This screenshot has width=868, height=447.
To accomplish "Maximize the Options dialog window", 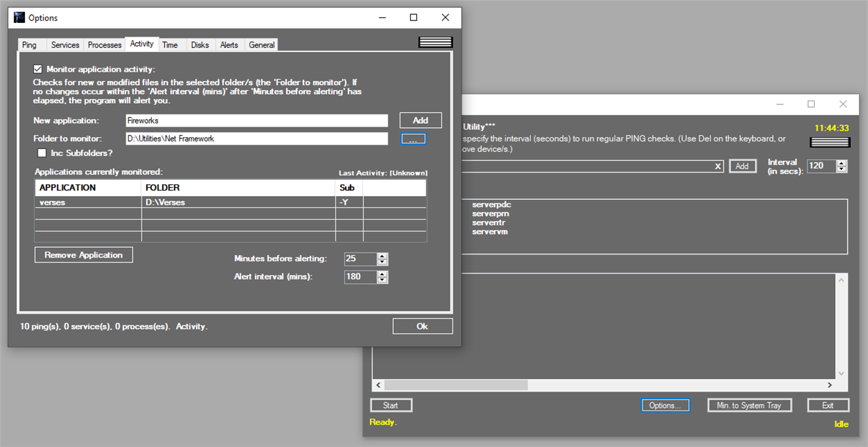I will (x=413, y=17).
